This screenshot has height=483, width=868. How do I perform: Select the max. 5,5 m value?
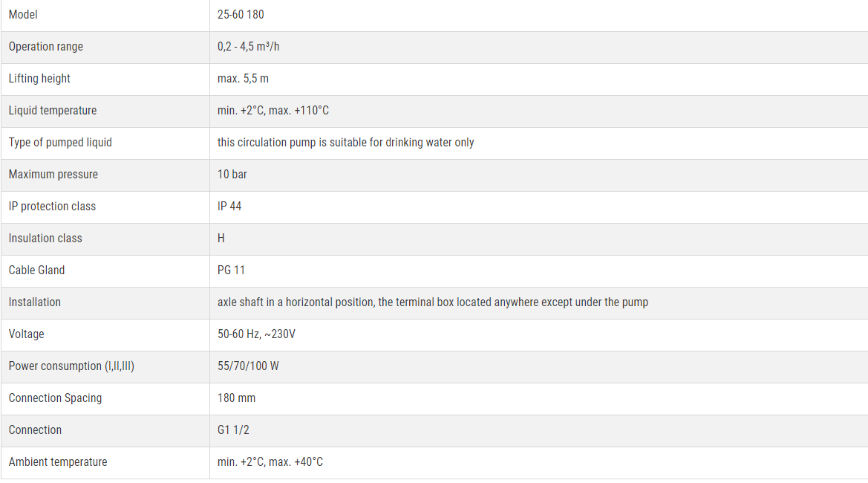[243, 79]
